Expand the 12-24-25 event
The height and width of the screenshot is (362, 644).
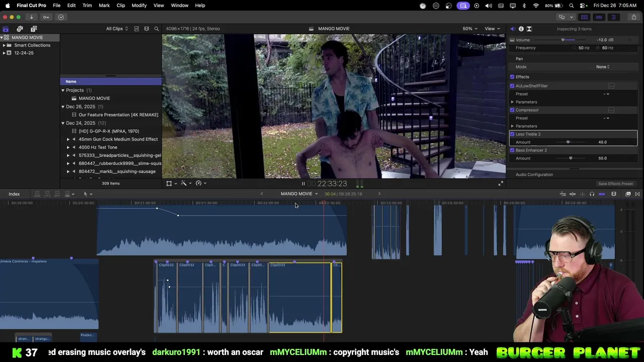[4, 53]
